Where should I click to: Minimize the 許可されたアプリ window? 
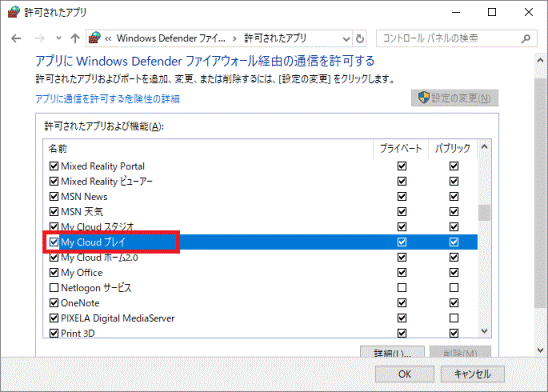click(456, 12)
